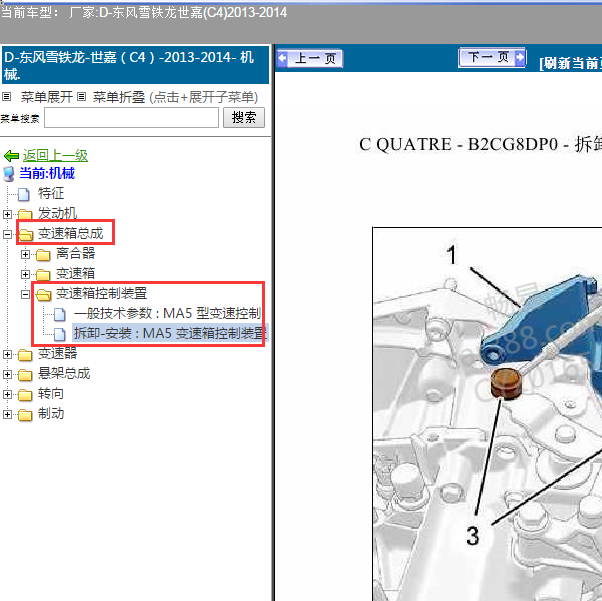Click the 离合器 folder icon

pos(43,254)
